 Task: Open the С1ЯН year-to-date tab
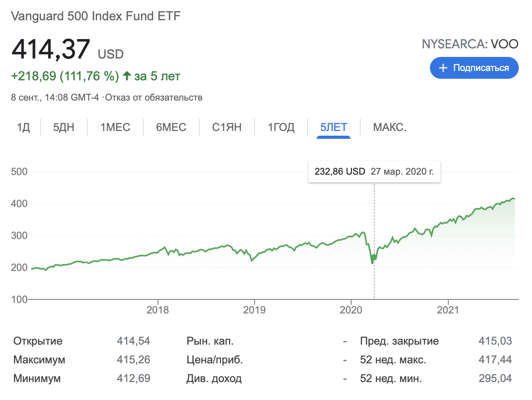point(227,127)
